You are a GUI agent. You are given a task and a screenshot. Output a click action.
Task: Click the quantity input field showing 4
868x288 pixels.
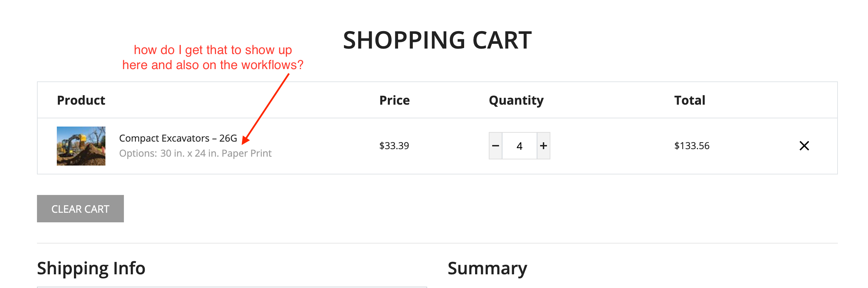(520, 146)
